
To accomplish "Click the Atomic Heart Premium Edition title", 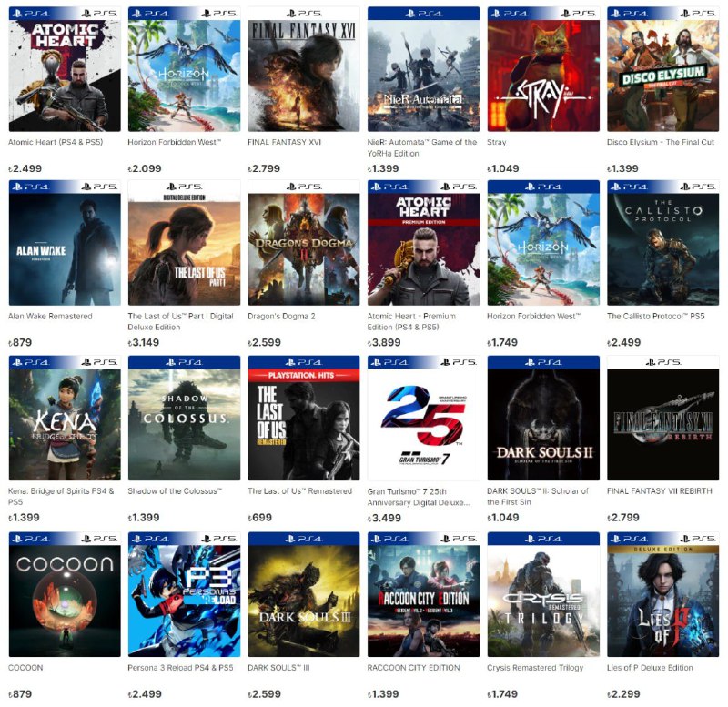I will tap(412, 321).
